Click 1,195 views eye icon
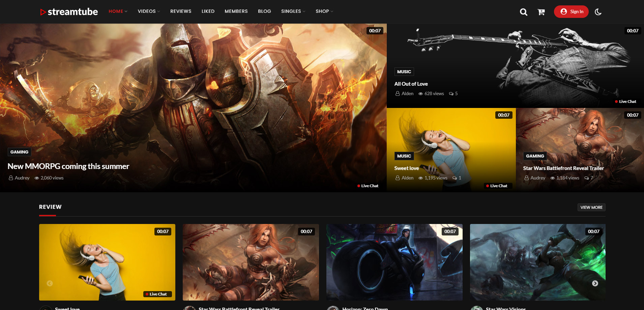Image resolution: width=644 pixels, height=310 pixels. click(420, 178)
